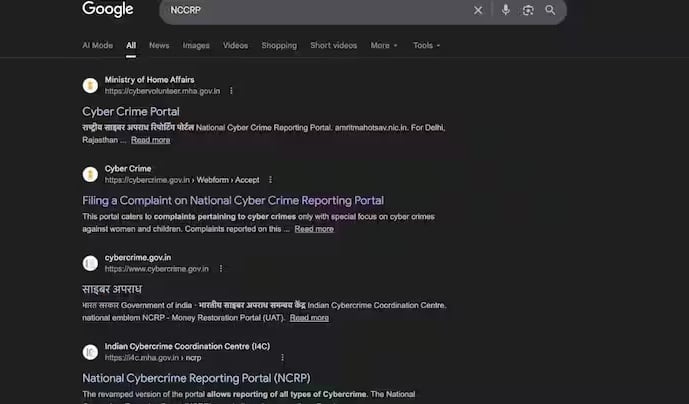Select the All results tab
Image resolution: width=689 pixels, height=404 pixels.
click(x=131, y=45)
